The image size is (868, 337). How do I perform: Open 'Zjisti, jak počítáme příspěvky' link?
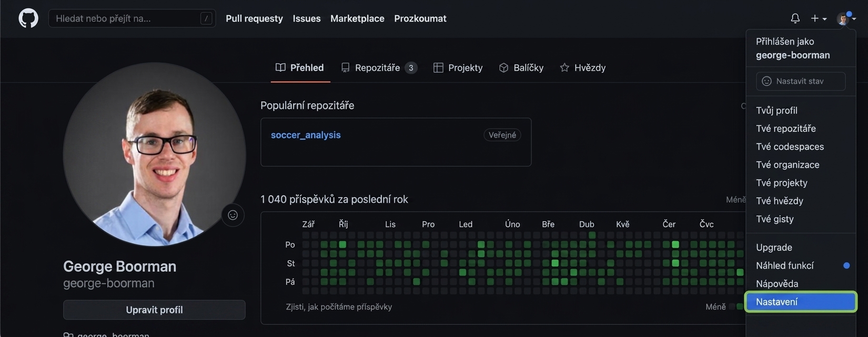(x=339, y=306)
